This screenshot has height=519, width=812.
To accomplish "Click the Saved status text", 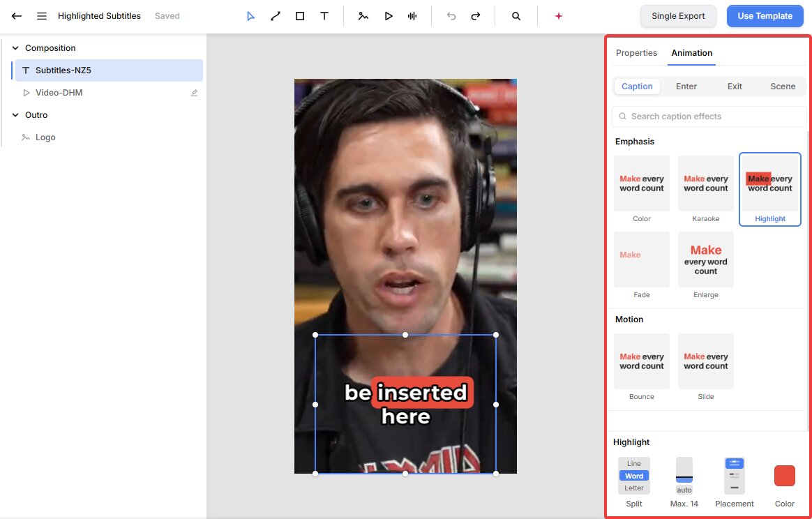I will (167, 16).
